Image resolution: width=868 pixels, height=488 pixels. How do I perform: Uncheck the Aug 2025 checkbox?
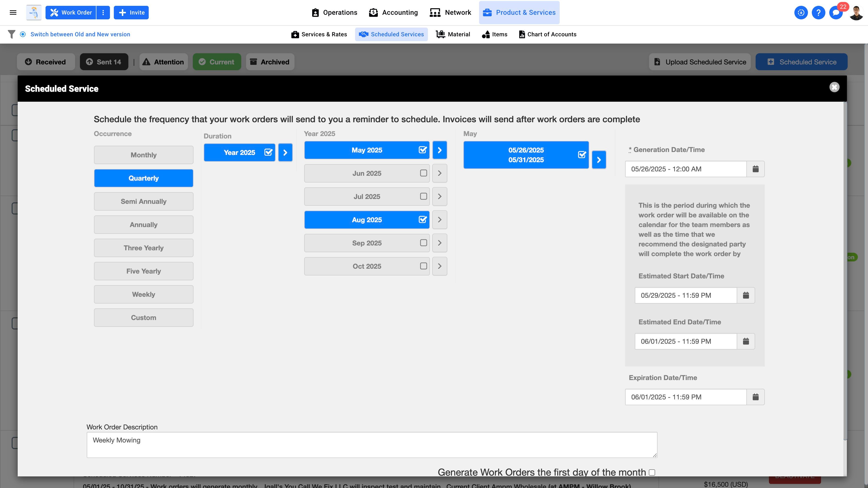pyautogui.click(x=423, y=220)
